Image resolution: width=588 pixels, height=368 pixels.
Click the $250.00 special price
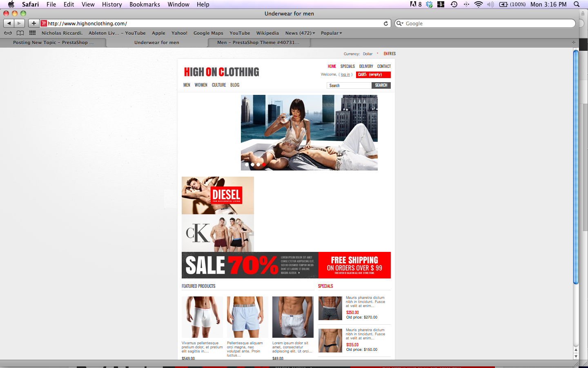[352, 312]
